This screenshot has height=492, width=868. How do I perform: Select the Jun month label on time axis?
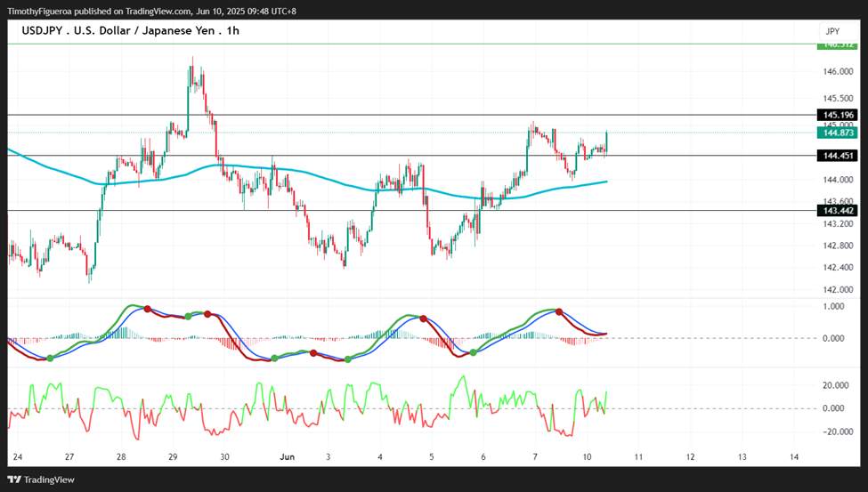[x=287, y=457]
